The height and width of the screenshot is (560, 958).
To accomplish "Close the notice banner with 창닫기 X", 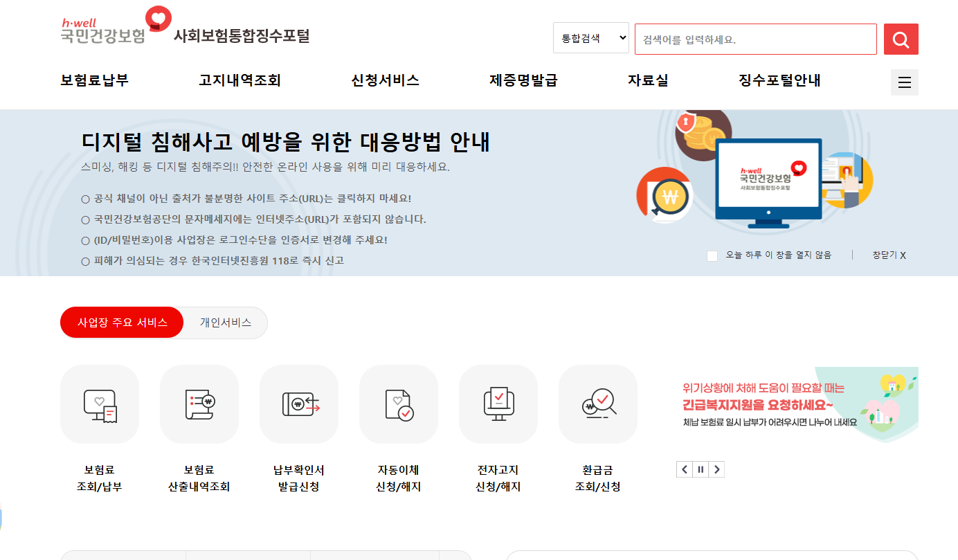I will pyautogui.click(x=889, y=255).
